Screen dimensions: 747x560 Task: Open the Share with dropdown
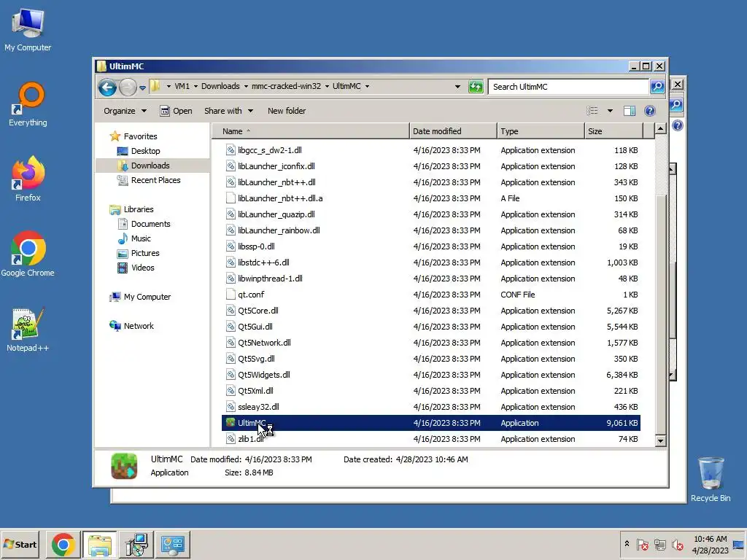coord(228,111)
